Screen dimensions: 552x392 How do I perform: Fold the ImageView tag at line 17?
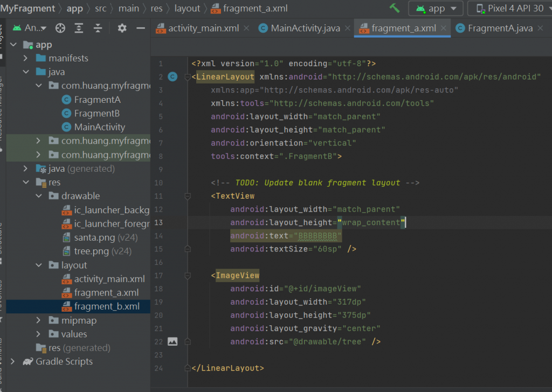(187, 276)
